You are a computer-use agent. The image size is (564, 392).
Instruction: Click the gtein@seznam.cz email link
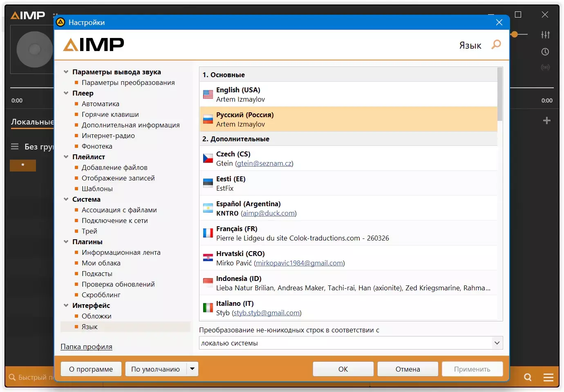264,163
